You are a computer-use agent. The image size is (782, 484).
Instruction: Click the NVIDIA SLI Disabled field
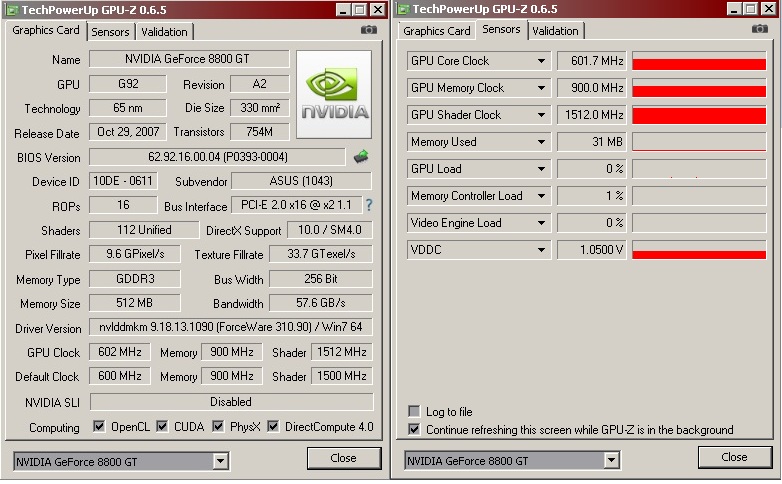[x=231, y=402]
